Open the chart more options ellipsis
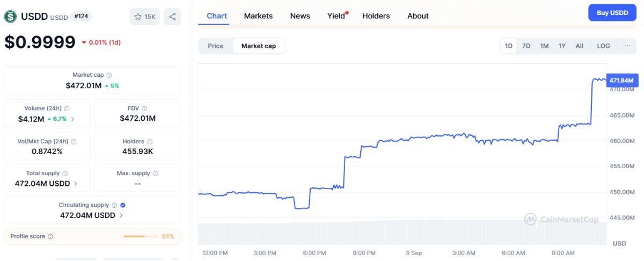The image size is (644, 261). tap(627, 46)
